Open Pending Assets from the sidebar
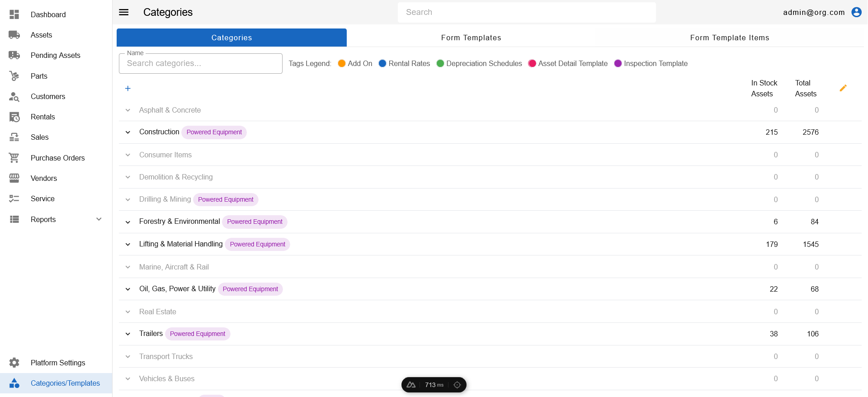868x397 pixels. (55, 55)
